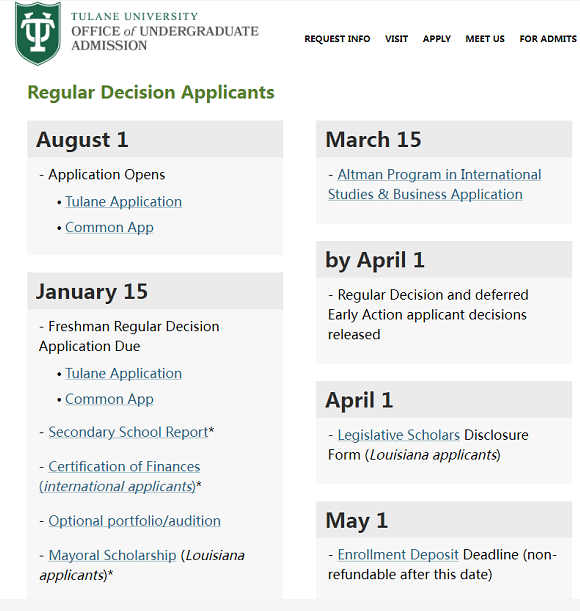This screenshot has width=580, height=611.
Task: Click 'refundable after this date' text
Action: pyautogui.click(x=408, y=575)
